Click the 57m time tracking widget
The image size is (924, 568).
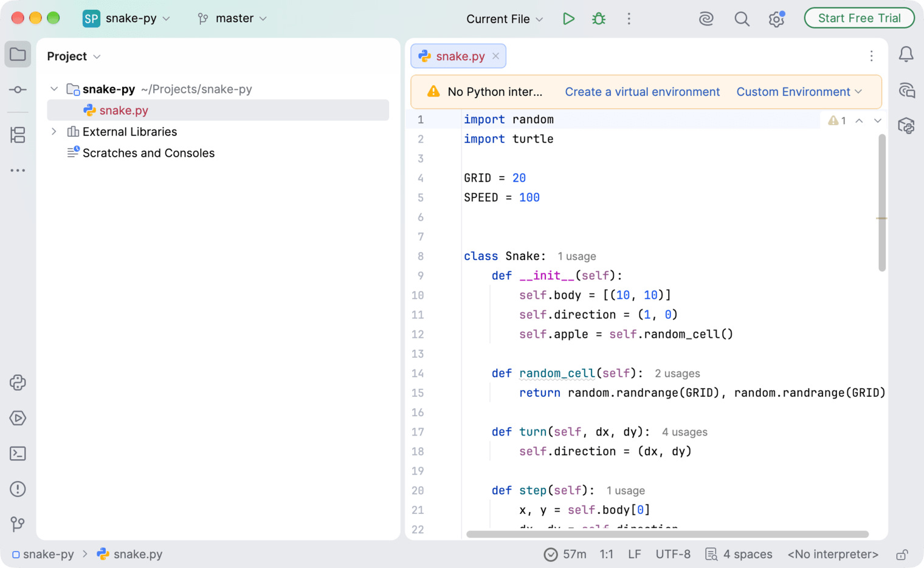click(565, 554)
